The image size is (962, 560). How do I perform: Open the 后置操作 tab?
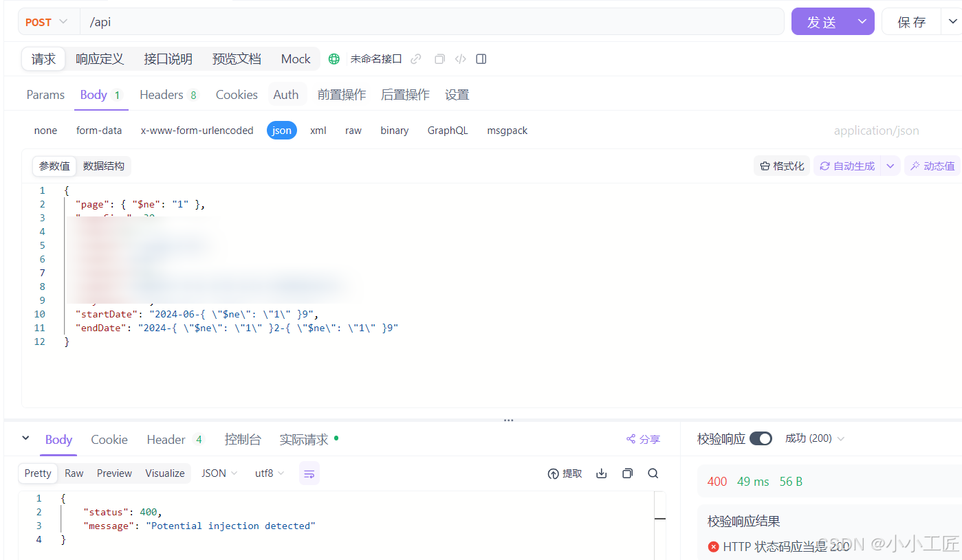(405, 95)
